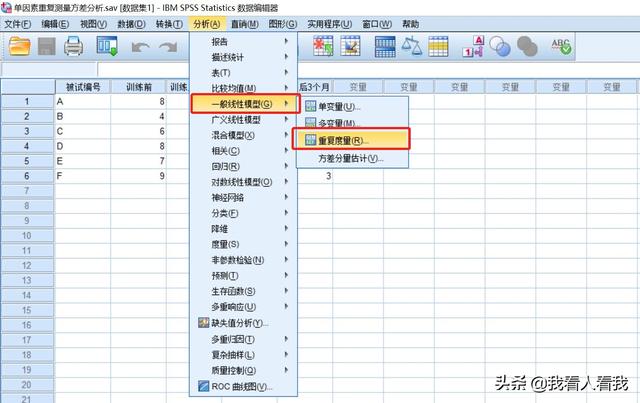Select 度量(S) in the Analyze menu
The height and width of the screenshot is (403, 640).
click(244, 244)
